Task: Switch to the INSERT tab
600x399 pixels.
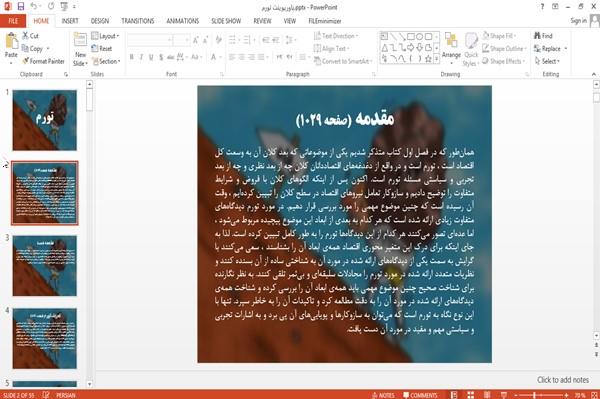Action: (70, 21)
